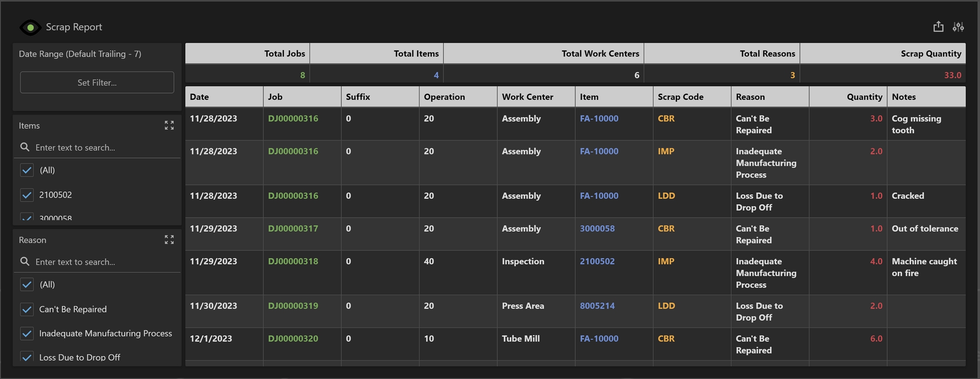Click the Notes column header
Viewport: 980px width, 379px height.
[x=926, y=97]
